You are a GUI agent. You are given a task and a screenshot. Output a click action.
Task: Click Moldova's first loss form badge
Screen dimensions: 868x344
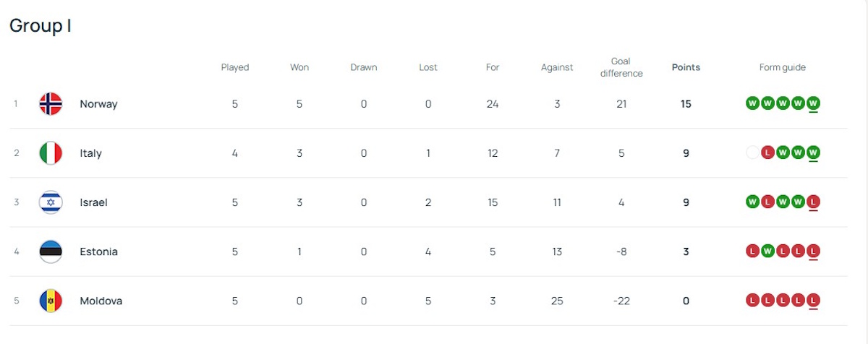[x=752, y=300]
